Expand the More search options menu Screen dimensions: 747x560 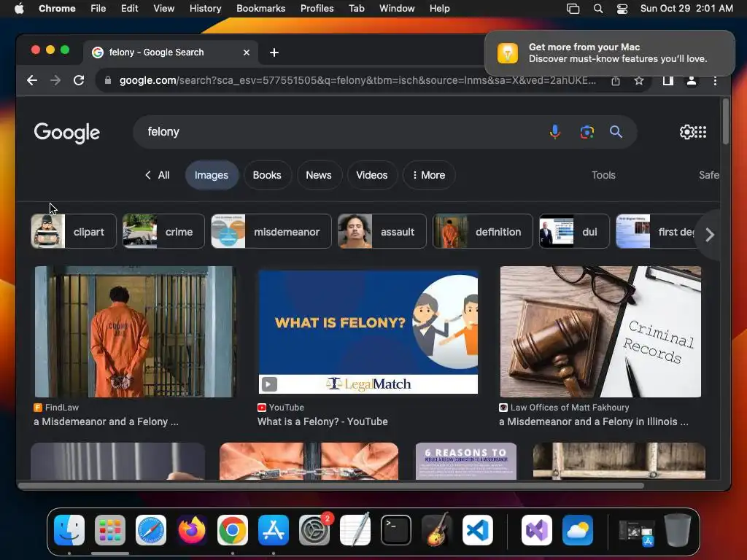point(429,175)
